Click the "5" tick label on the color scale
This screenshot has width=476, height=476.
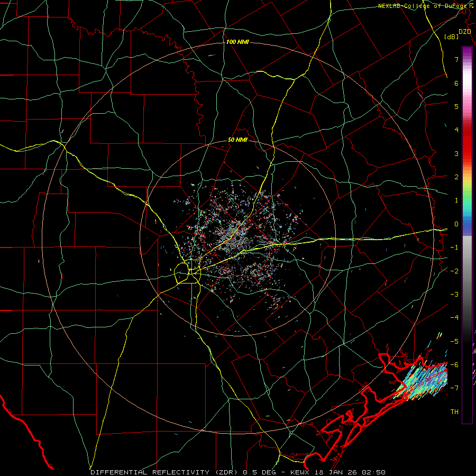coord(456,106)
